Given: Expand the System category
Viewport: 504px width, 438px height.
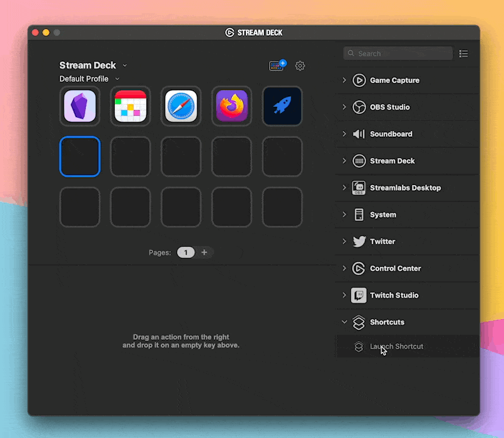Looking at the screenshot, I should (x=344, y=215).
